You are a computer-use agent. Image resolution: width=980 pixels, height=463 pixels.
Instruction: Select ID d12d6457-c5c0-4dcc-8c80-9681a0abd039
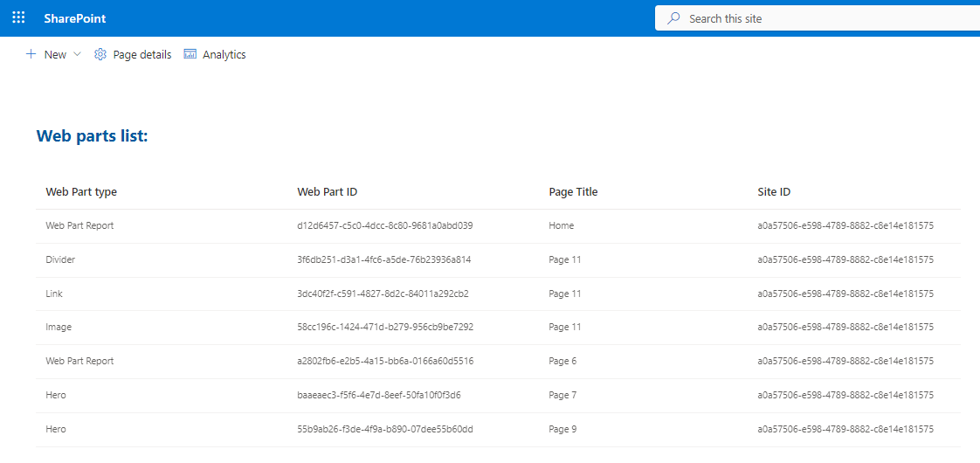385,225
